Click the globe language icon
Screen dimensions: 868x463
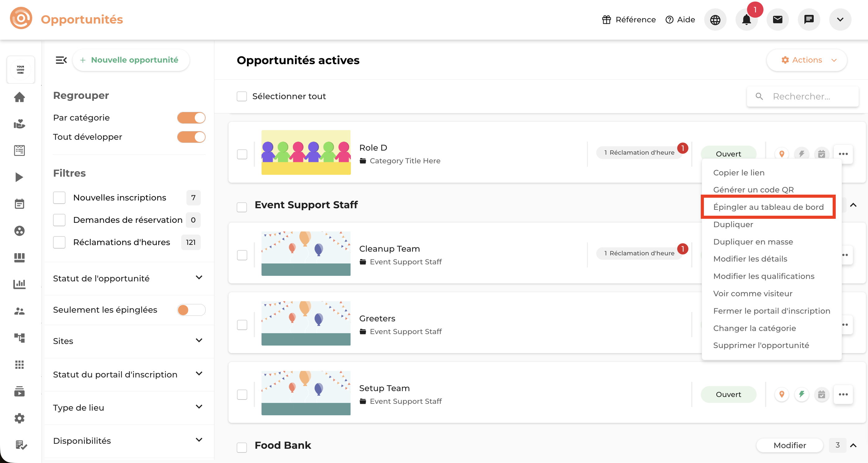pyautogui.click(x=715, y=20)
